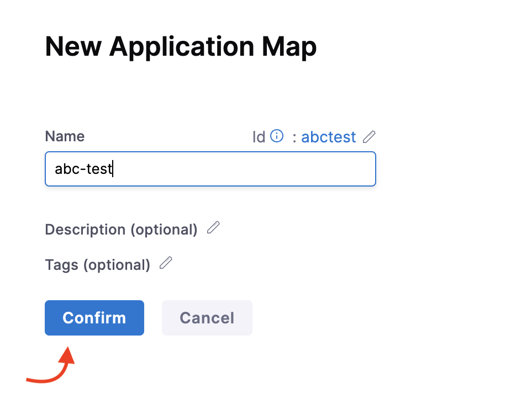This screenshot has width=532, height=415.
Task: Edit the Id using pencil icon
Action: point(369,137)
